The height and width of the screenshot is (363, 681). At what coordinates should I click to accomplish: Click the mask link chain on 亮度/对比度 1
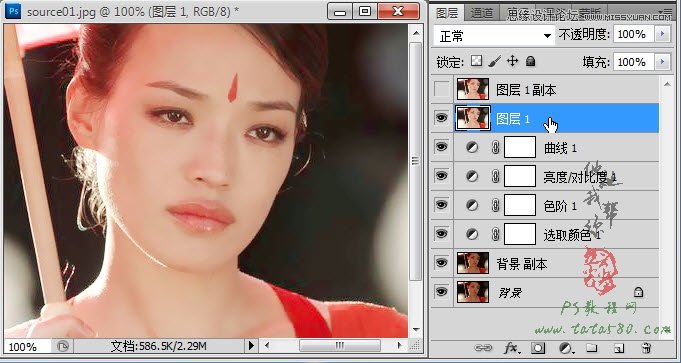[495, 176]
